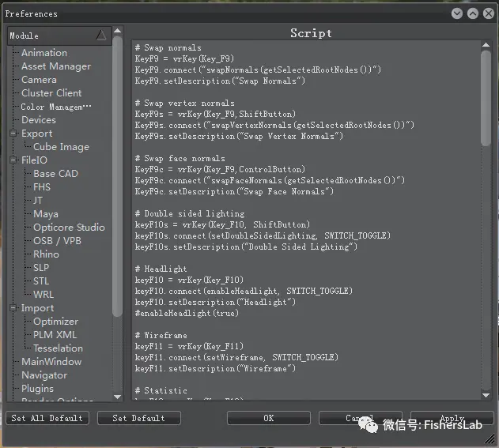Viewport: 499px width, 448px height.
Task: Click the '# Statistic' comment line
Action: 161,390
